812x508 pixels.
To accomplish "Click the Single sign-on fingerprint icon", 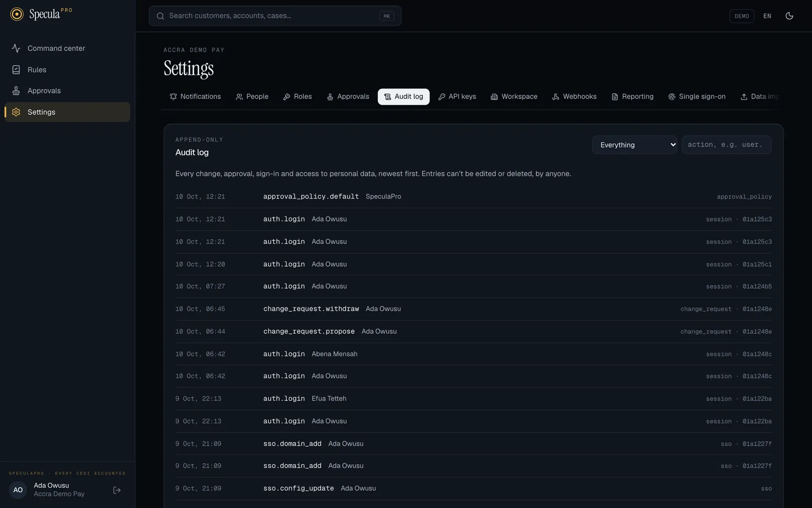I will [672, 97].
